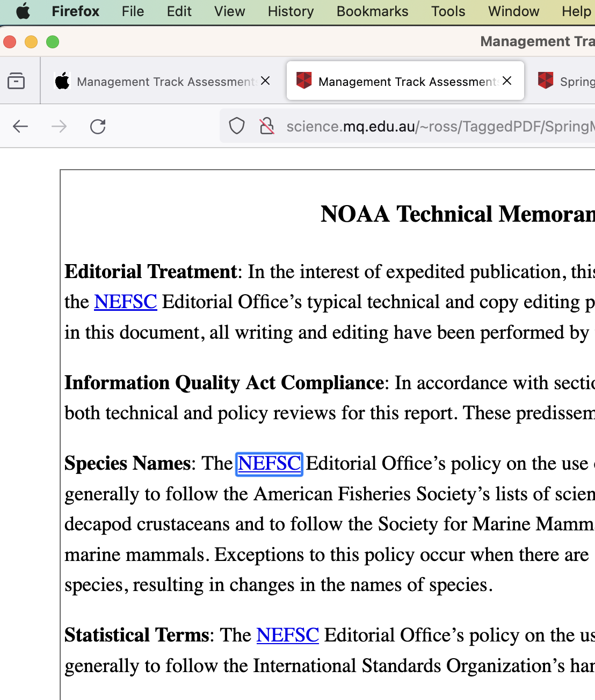This screenshot has height=700, width=595.
Task: Open the Tools menu
Action: click(x=448, y=11)
